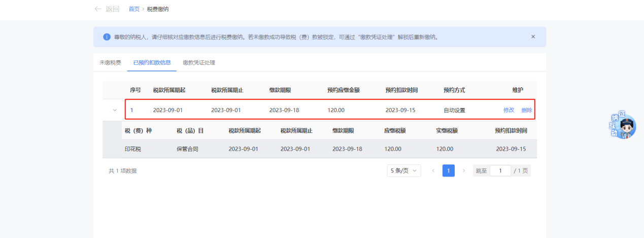Click the 预约应缴金额 column header
This screenshot has height=238, width=644.
[344, 90]
